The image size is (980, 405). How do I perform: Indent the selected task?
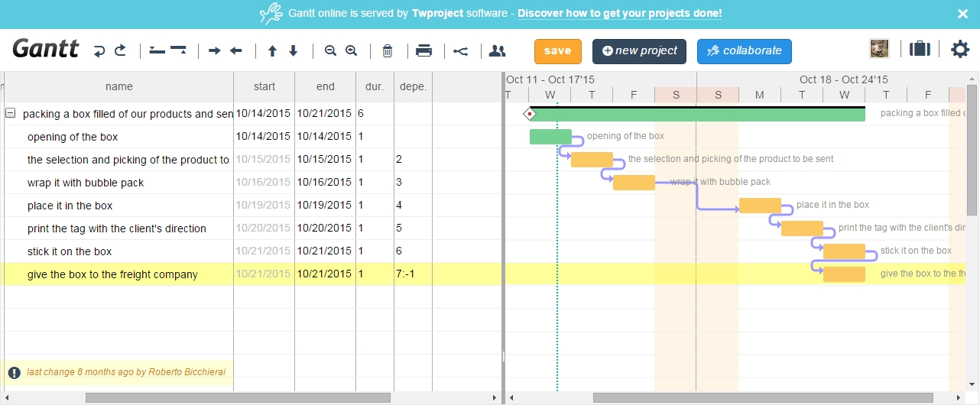coord(215,51)
